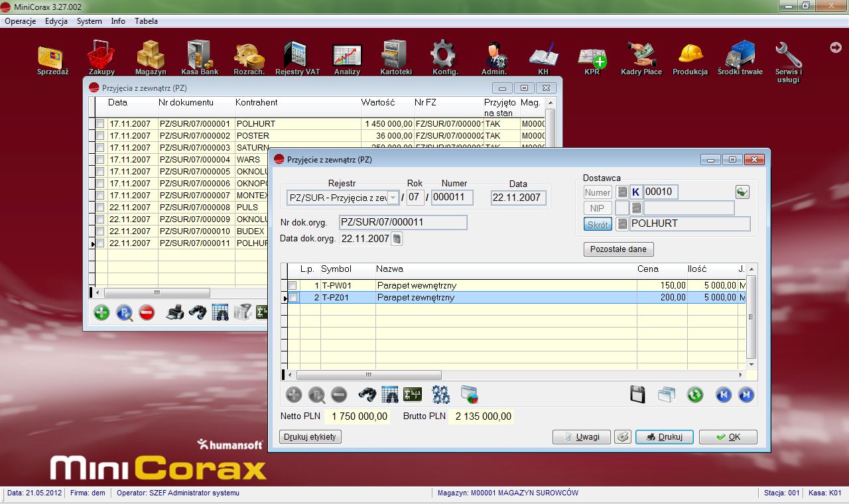Click the green refresh icon
This screenshot has width=849, height=504.
694,395
